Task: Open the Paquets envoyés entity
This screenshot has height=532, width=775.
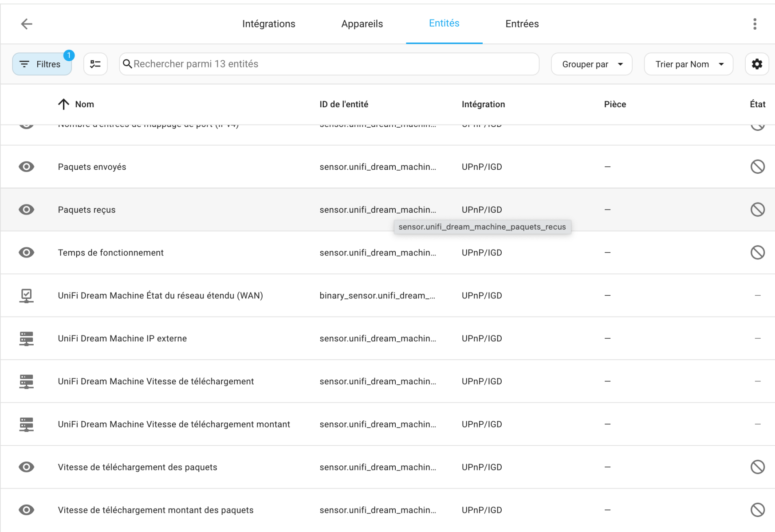Action: [92, 167]
